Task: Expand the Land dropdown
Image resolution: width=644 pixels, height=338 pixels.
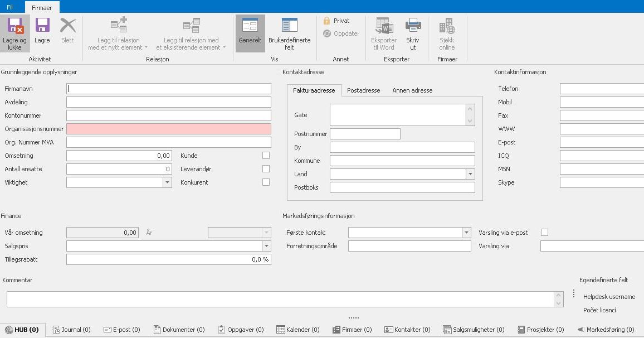Action: pos(470,174)
